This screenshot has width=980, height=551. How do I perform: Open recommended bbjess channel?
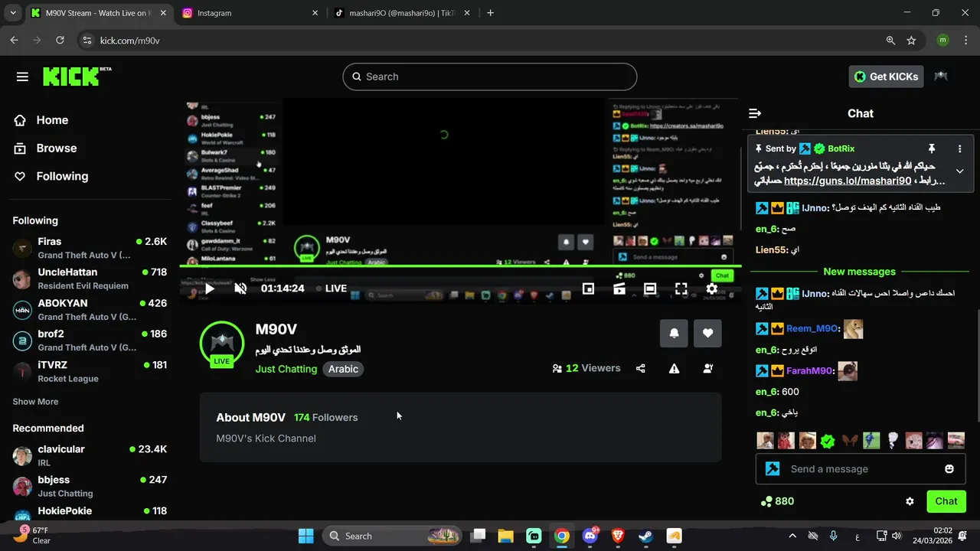tap(90, 486)
